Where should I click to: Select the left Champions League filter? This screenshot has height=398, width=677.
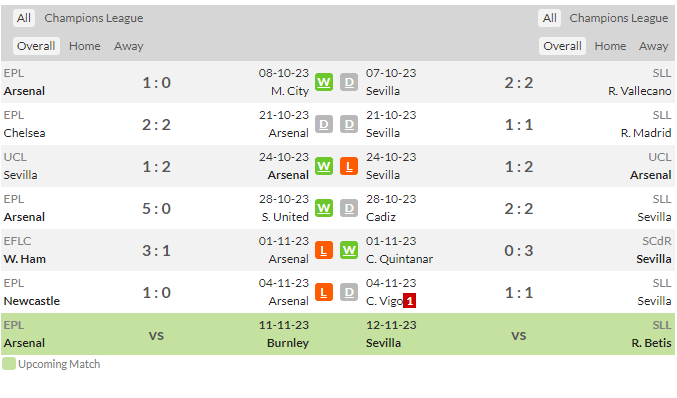pyautogui.click(x=94, y=18)
